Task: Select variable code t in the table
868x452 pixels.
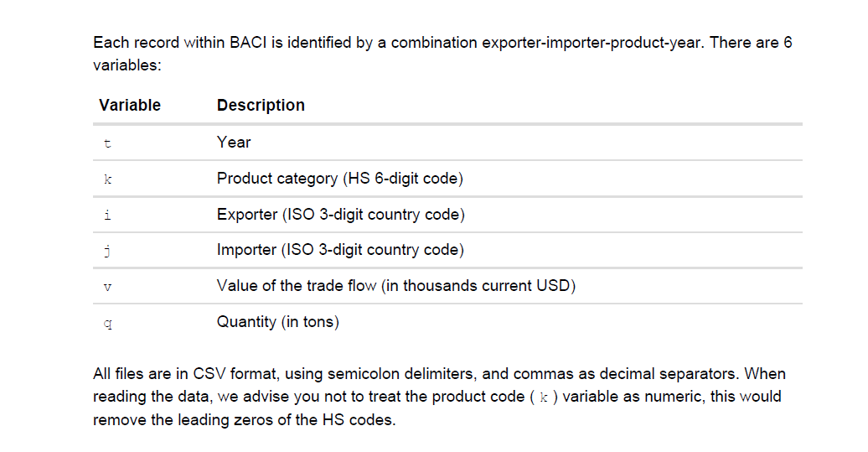Action: point(106,143)
